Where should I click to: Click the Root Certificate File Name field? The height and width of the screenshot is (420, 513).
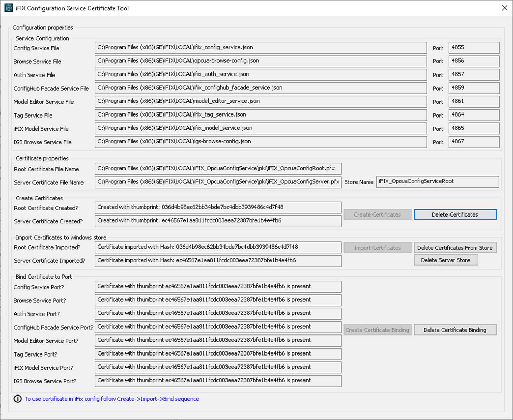(x=218, y=169)
